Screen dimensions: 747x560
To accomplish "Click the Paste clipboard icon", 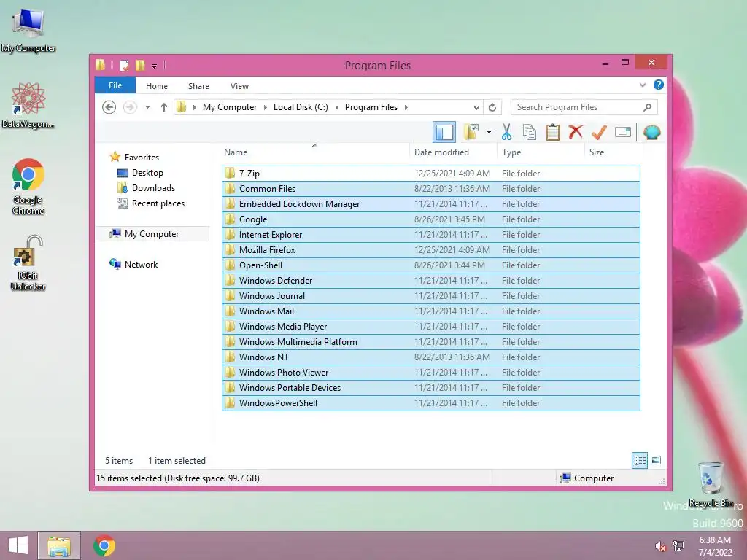I will point(553,132).
